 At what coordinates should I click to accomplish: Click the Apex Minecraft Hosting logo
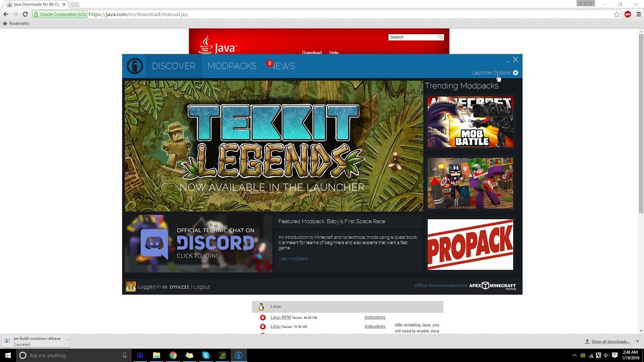point(493,286)
